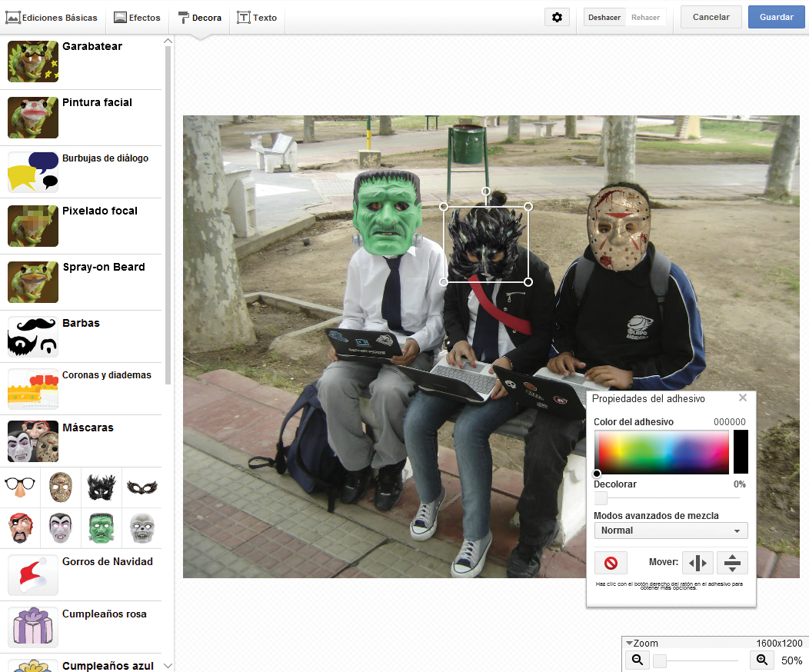Screen dimensions: 809x672
Task: Click the black current color swatch
Action: point(741,452)
